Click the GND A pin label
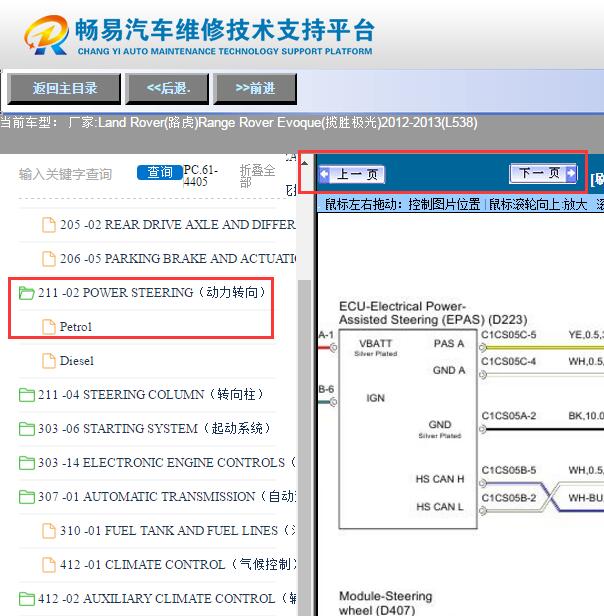The width and height of the screenshot is (604, 616). coord(449,370)
